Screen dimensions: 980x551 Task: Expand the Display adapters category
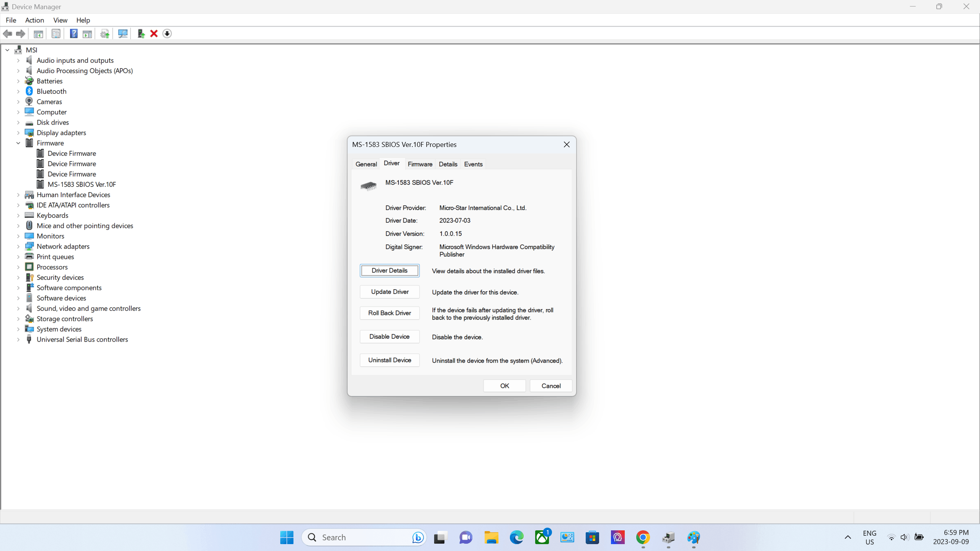18,133
